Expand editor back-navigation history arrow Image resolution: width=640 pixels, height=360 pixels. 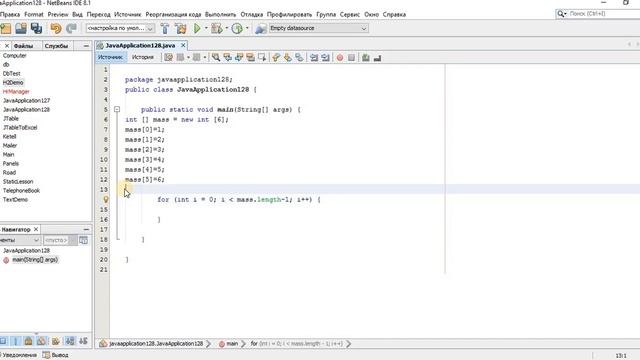188,58
